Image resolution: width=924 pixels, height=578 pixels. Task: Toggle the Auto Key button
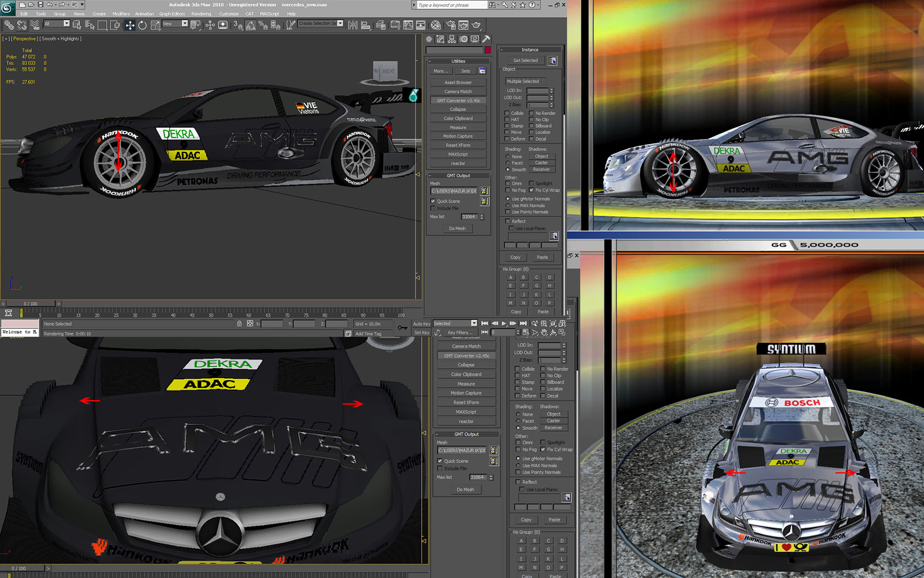421,324
